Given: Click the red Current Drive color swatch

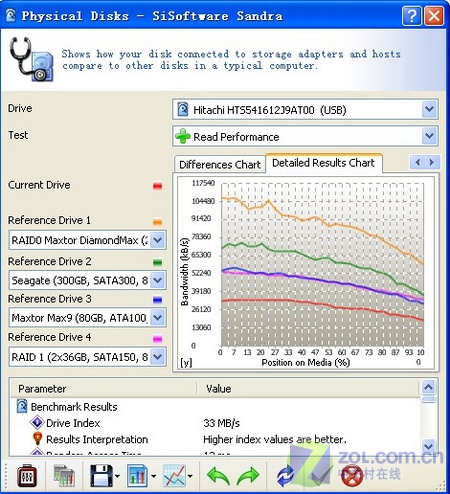Looking at the screenshot, I should [x=157, y=186].
